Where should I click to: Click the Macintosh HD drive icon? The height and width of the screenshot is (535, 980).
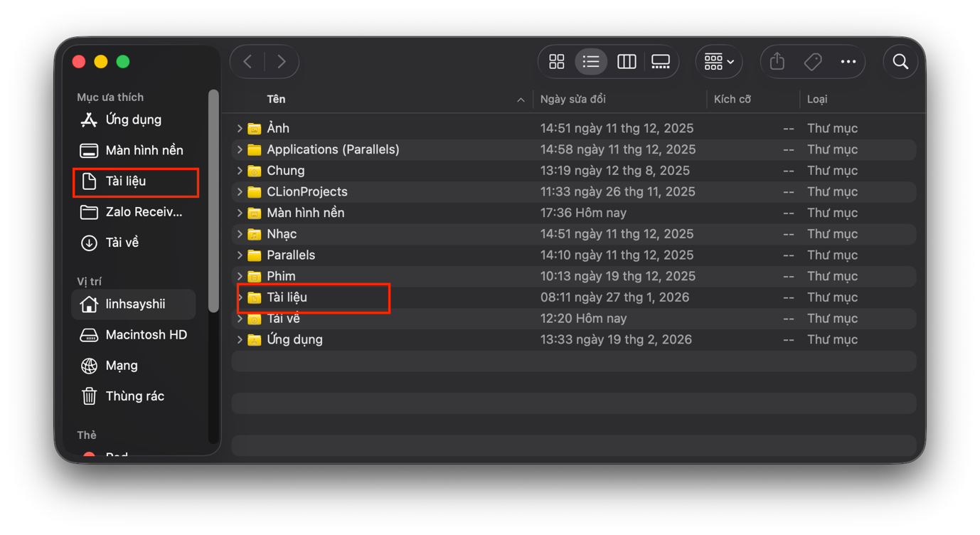[89, 335]
